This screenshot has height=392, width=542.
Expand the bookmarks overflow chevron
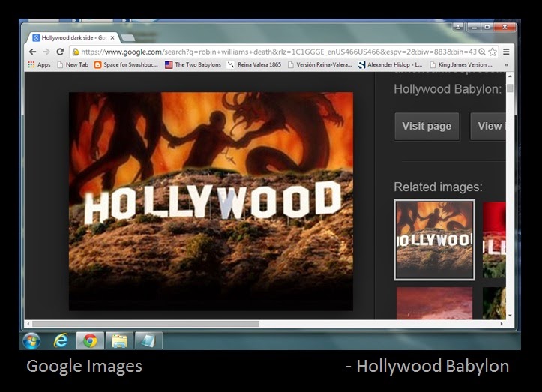(x=507, y=64)
